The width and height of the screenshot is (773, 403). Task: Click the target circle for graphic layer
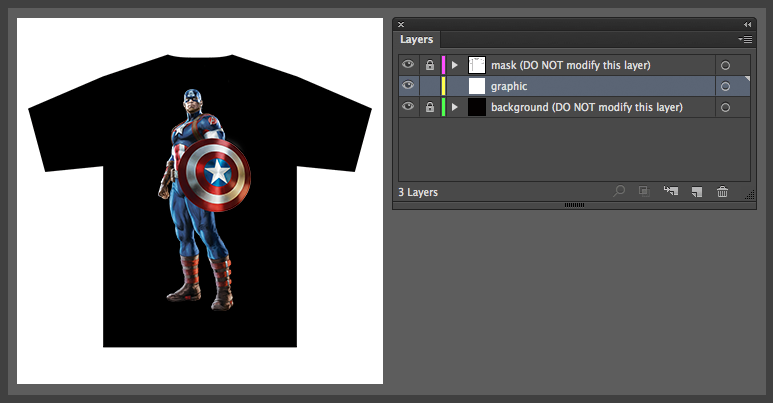pyautogui.click(x=725, y=86)
